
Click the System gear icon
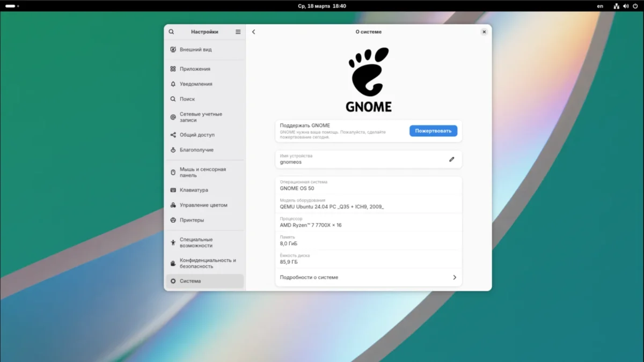[173, 281]
